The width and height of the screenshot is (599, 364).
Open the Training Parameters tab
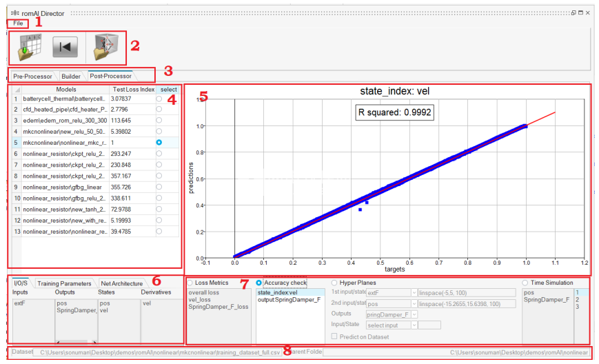[x=64, y=283]
